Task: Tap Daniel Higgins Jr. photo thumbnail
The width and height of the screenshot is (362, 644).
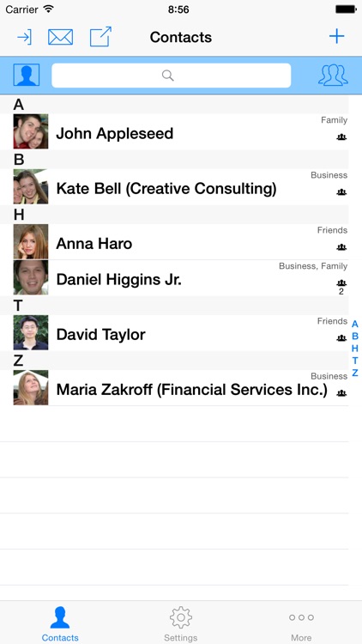Action: [31, 277]
